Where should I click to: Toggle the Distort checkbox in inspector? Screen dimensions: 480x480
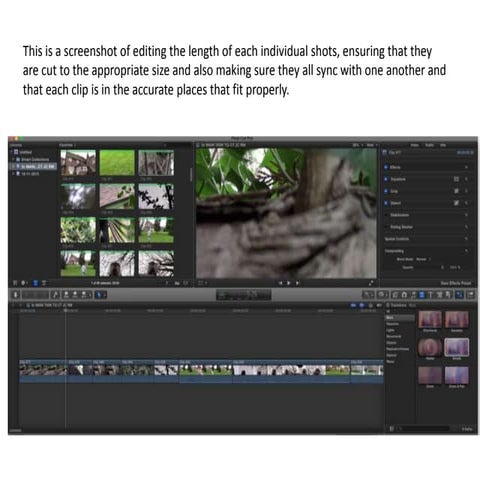click(386, 203)
